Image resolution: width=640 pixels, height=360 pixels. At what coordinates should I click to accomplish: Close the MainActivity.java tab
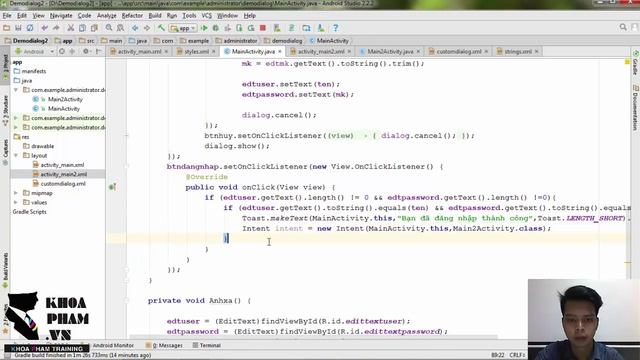coord(280,51)
